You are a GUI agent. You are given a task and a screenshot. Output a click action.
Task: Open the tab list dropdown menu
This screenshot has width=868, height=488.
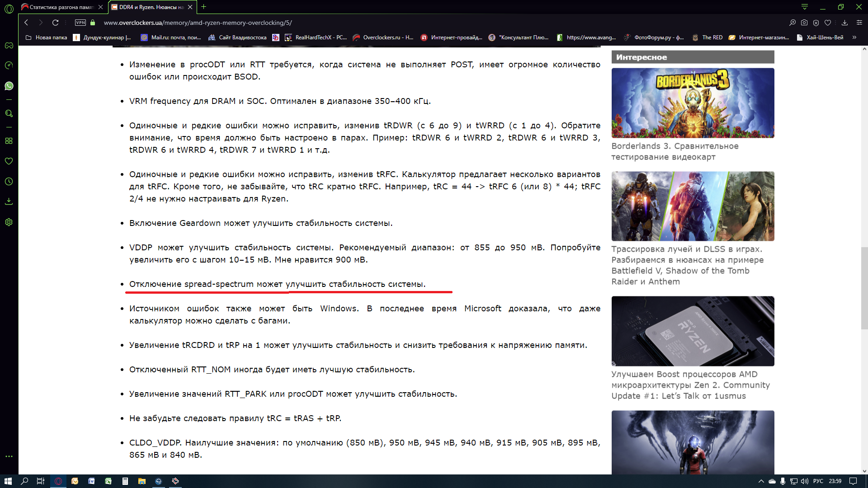(x=804, y=7)
